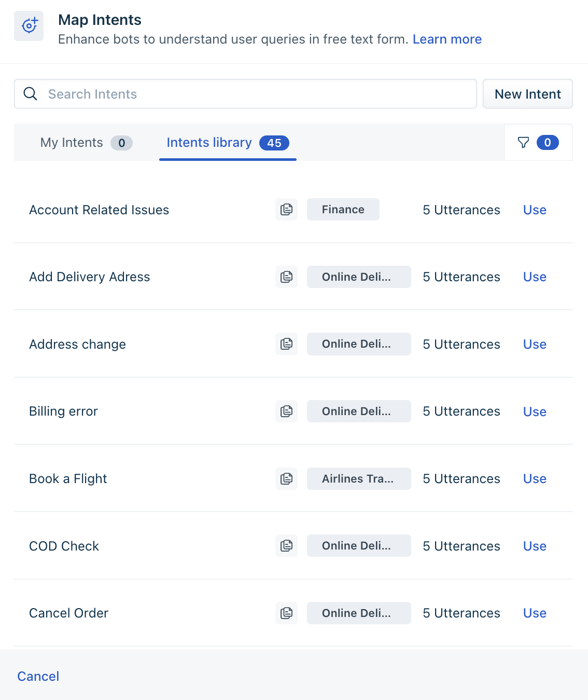588x700 pixels.
Task: Click copy icon for Book a Flight
Action: 286,478
